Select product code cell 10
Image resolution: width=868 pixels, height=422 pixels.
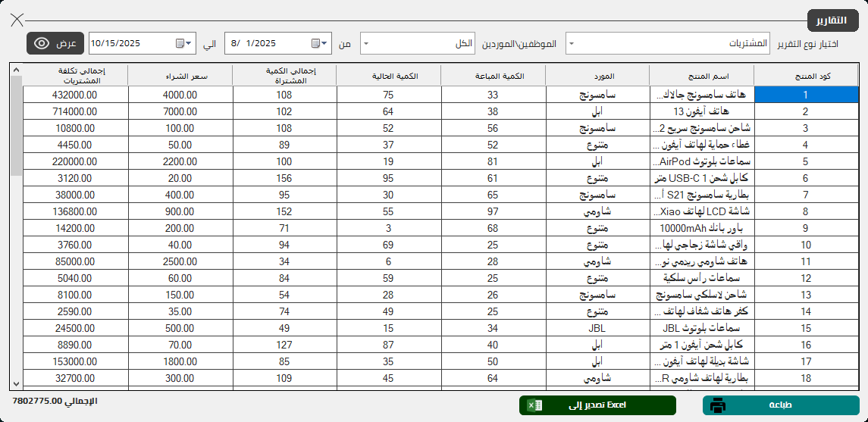806,245
